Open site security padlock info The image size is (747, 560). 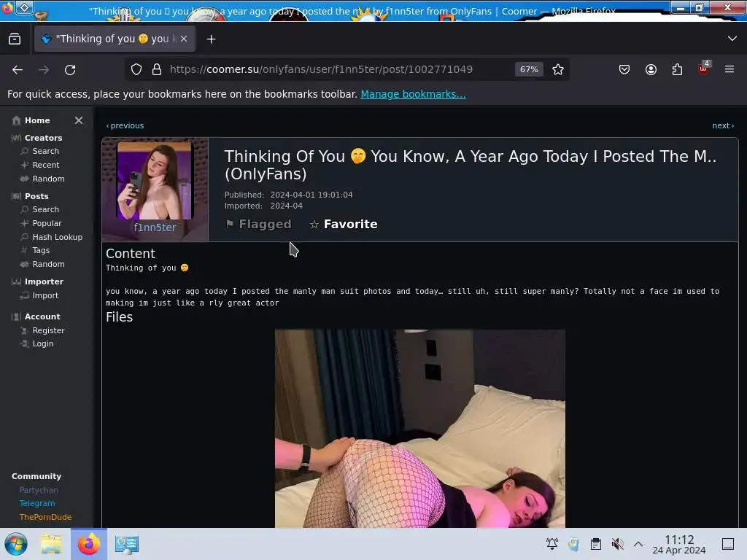pyautogui.click(x=157, y=69)
